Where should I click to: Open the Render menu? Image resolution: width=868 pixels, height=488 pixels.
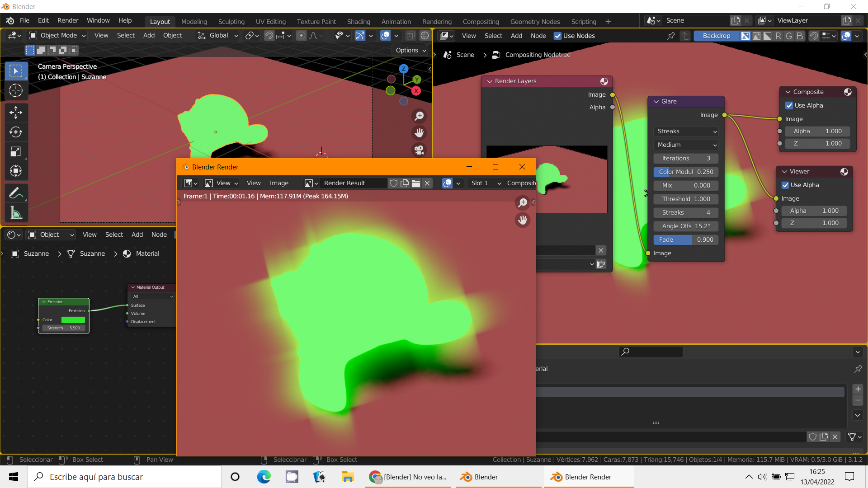point(68,20)
